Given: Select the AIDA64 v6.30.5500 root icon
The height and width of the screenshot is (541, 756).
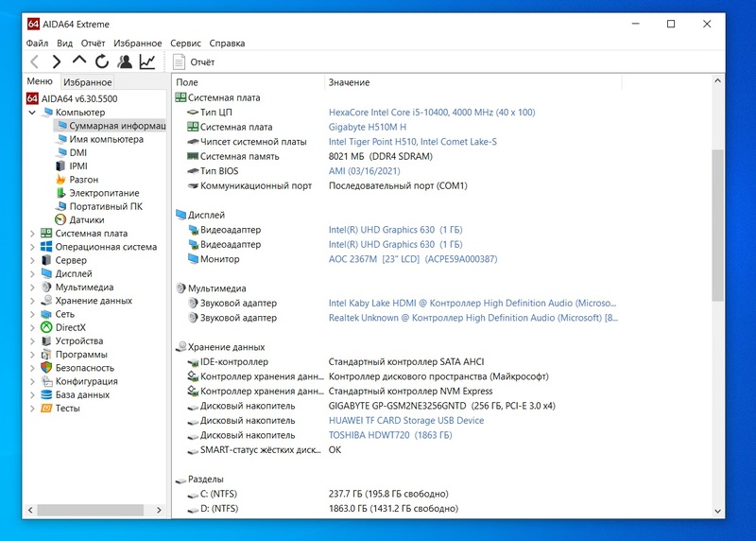Looking at the screenshot, I should click(x=32, y=98).
